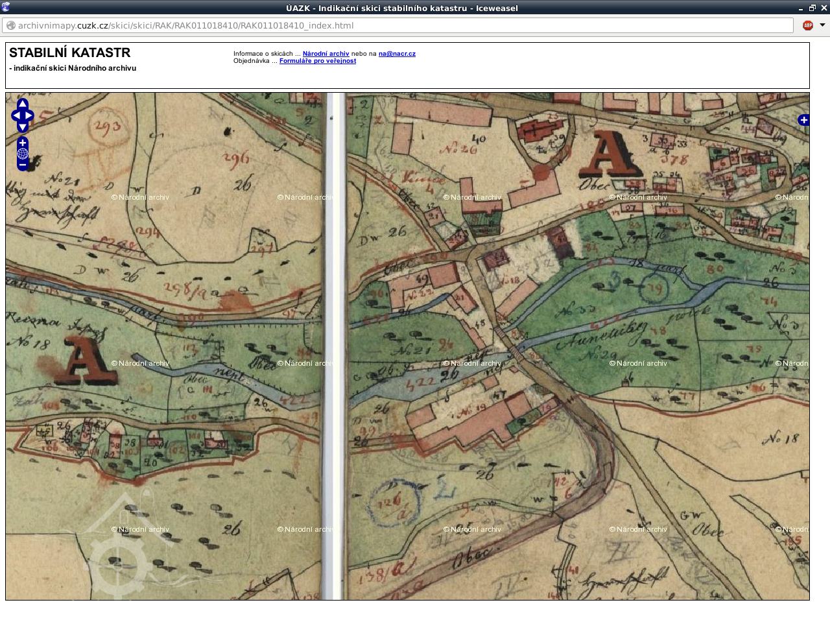Image resolution: width=830 pixels, height=644 pixels.
Task: Pan the map up with the arrow
Action: pyautogui.click(x=23, y=104)
